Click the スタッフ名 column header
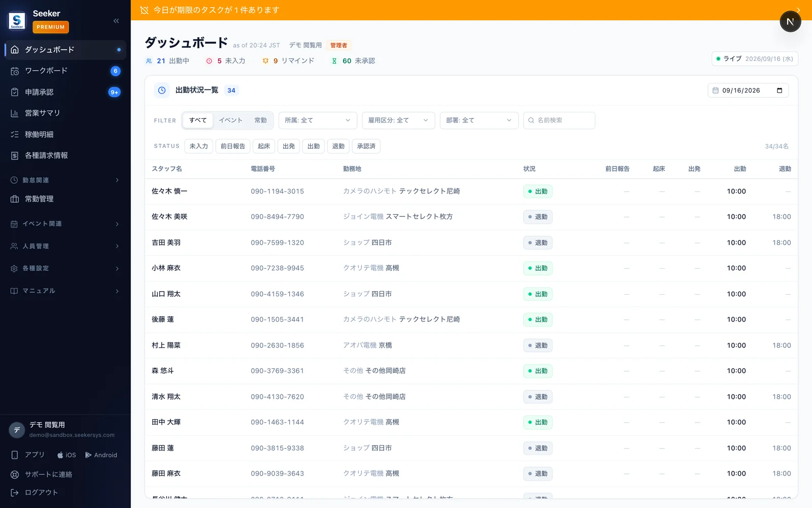Screen dimensions: 812x508 pos(167,169)
